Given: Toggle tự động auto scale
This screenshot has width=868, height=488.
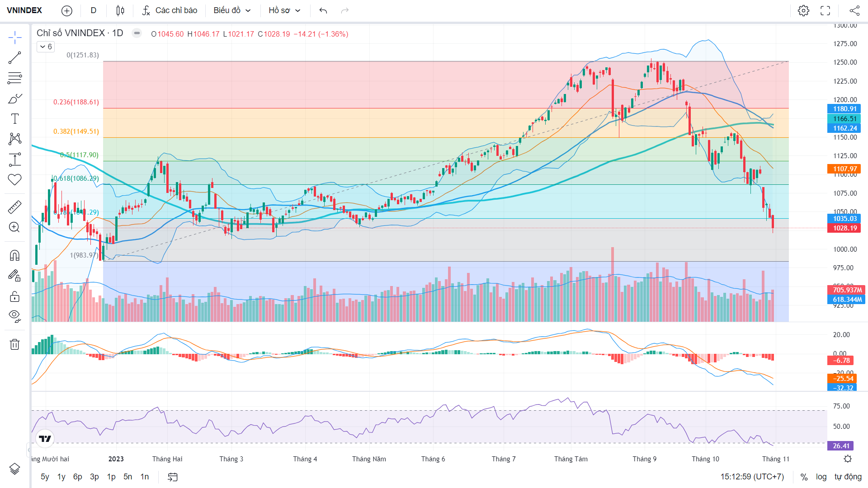Looking at the screenshot, I should click(x=848, y=477).
